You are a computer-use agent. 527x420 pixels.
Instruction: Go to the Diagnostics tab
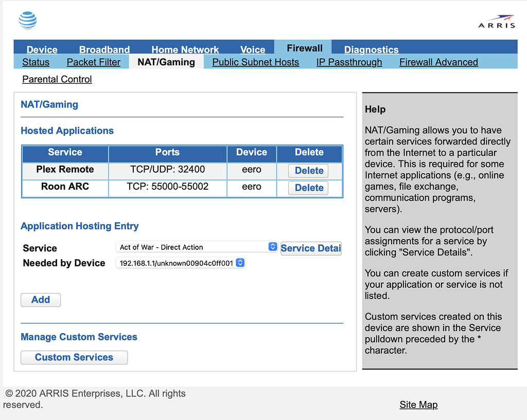pos(371,49)
